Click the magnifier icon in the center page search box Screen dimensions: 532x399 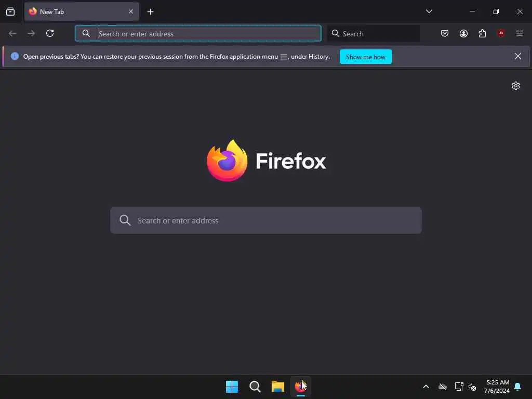125,220
